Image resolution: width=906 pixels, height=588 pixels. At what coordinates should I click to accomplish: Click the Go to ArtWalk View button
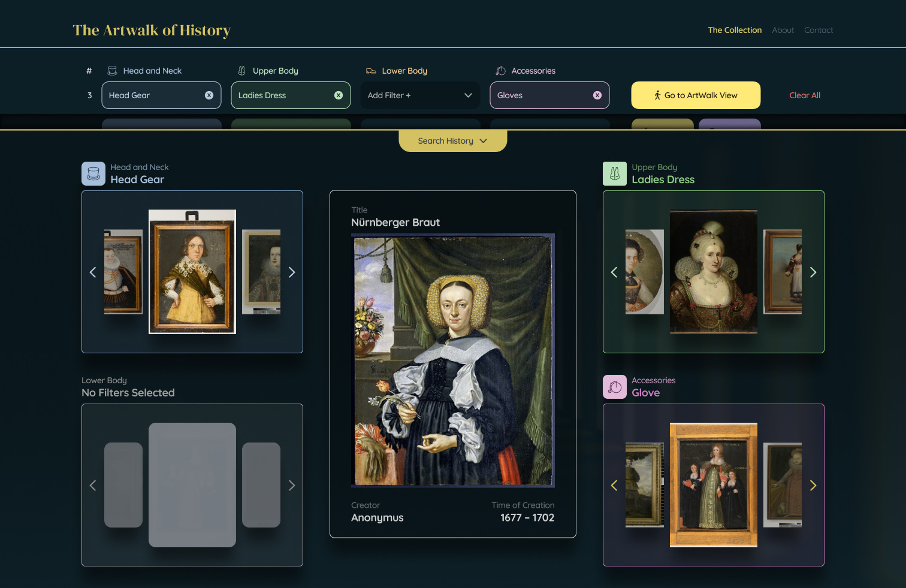[x=696, y=95]
